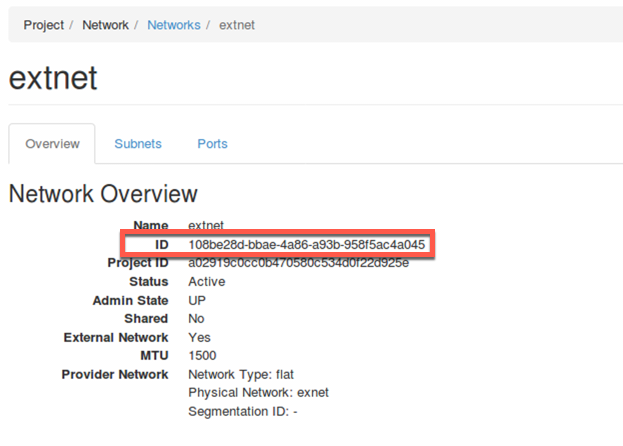Image resolution: width=623 pixels, height=446 pixels.
Task: Click the highlighted network ID value
Action: pos(307,245)
